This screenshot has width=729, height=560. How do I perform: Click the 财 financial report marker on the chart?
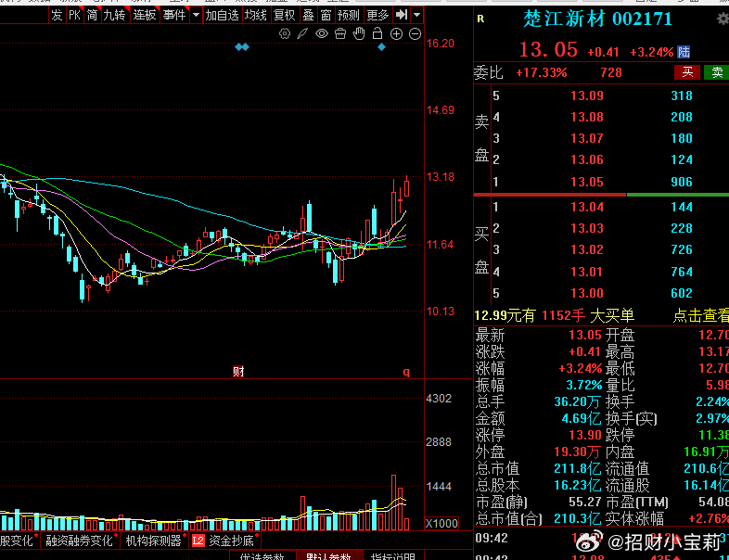[x=238, y=371]
